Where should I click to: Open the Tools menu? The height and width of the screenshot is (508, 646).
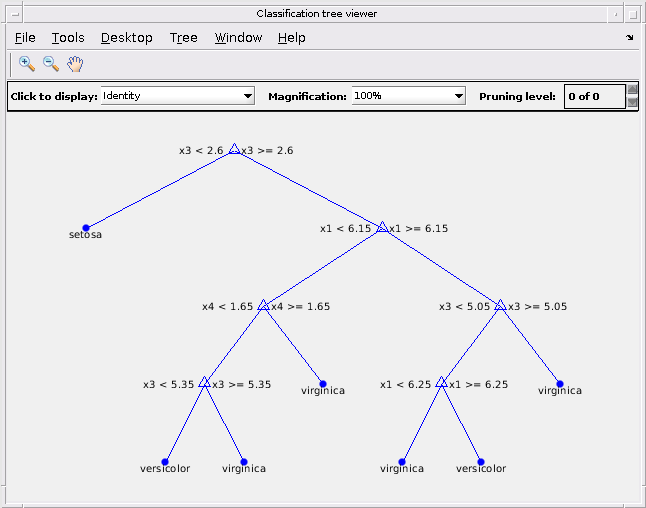[x=68, y=37]
